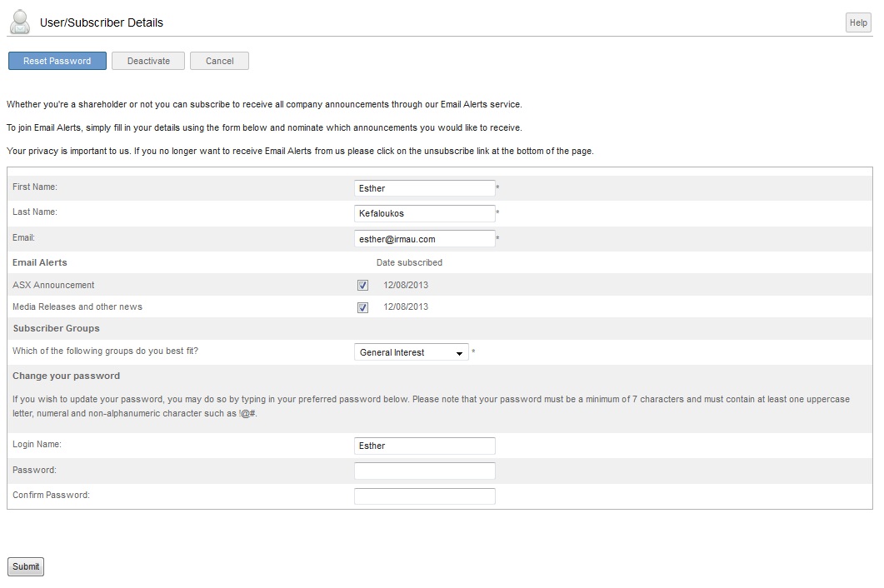Click the sentence starting 'To join Email Alerts'
This screenshot has height=588, width=884.
click(x=264, y=127)
